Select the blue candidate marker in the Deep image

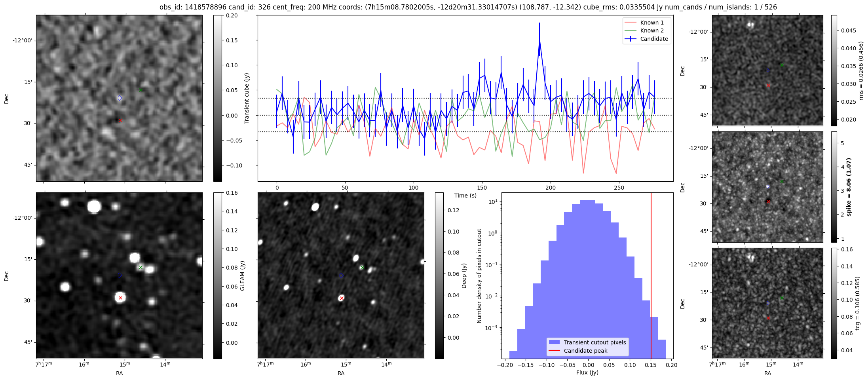pyautogui.click(x=341, y=275)
